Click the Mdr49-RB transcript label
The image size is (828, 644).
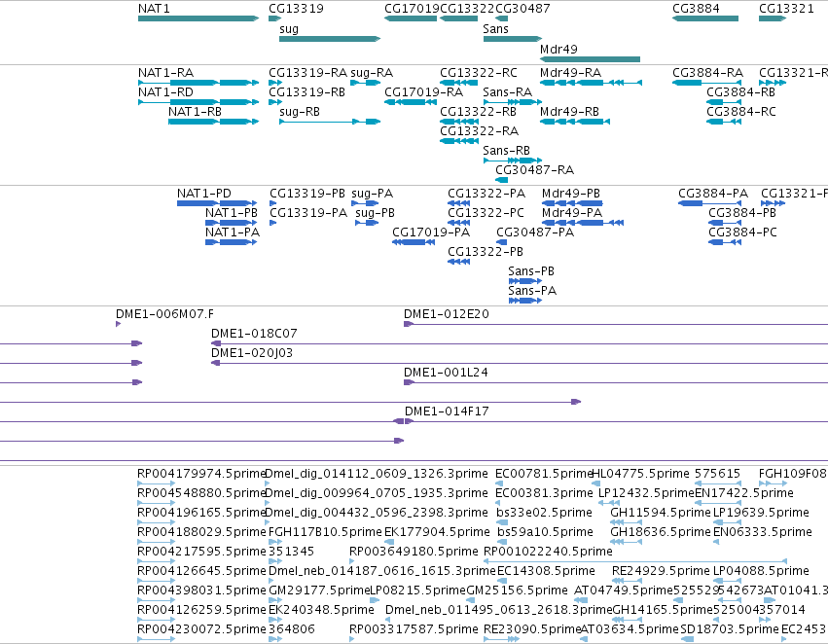click(x=569, y=112)
